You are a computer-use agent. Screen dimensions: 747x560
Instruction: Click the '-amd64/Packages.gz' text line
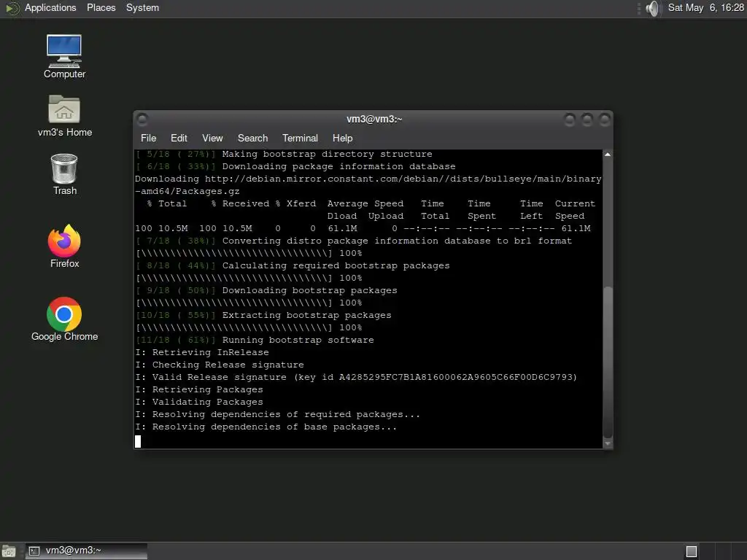[187, 192]
